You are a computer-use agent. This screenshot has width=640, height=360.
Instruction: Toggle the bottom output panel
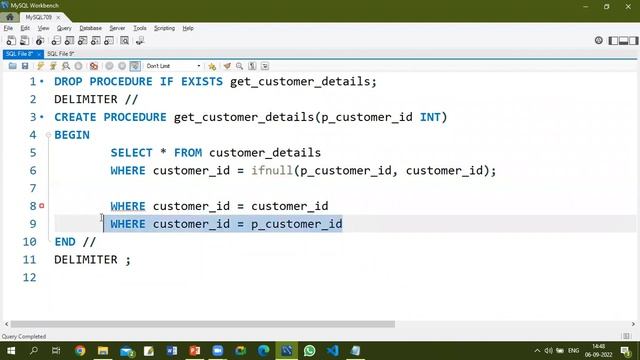pos(623,40)
